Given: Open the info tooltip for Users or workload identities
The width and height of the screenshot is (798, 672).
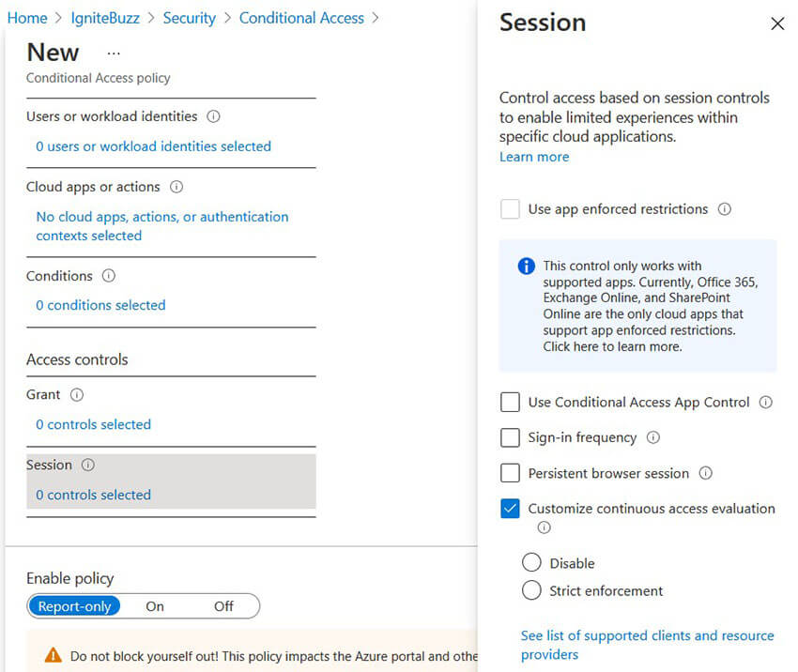Looking at the screenshot, I should click(213, 116).
